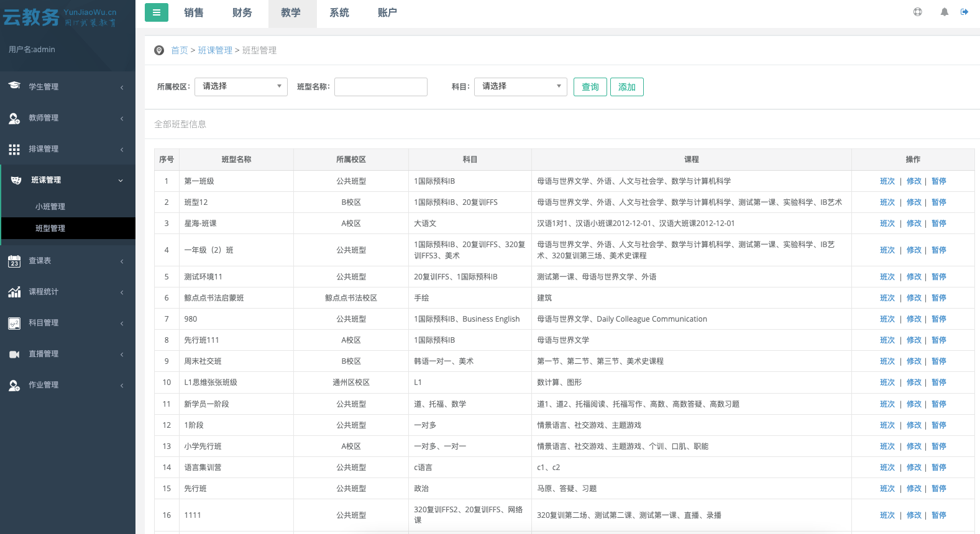Click the 直播管理 video camera icon
This screenshot has height=534, width=980.
click(x=14, y=354)
